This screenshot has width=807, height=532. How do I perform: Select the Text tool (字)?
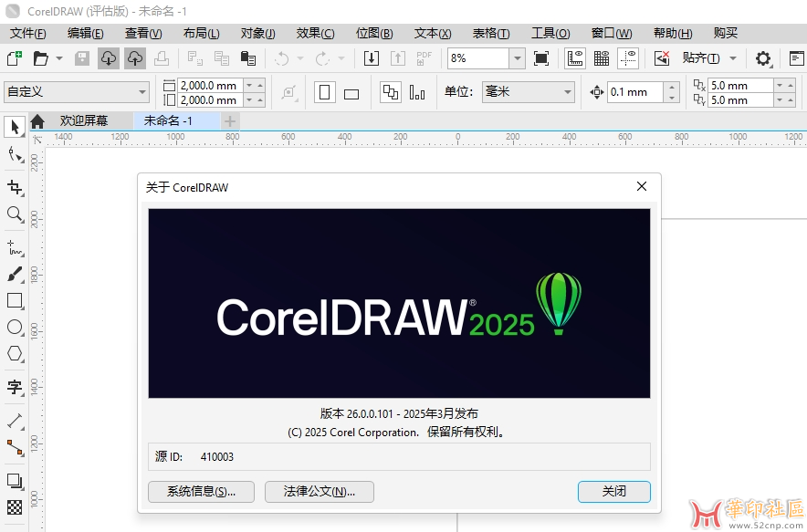click(x=15, y=387)
